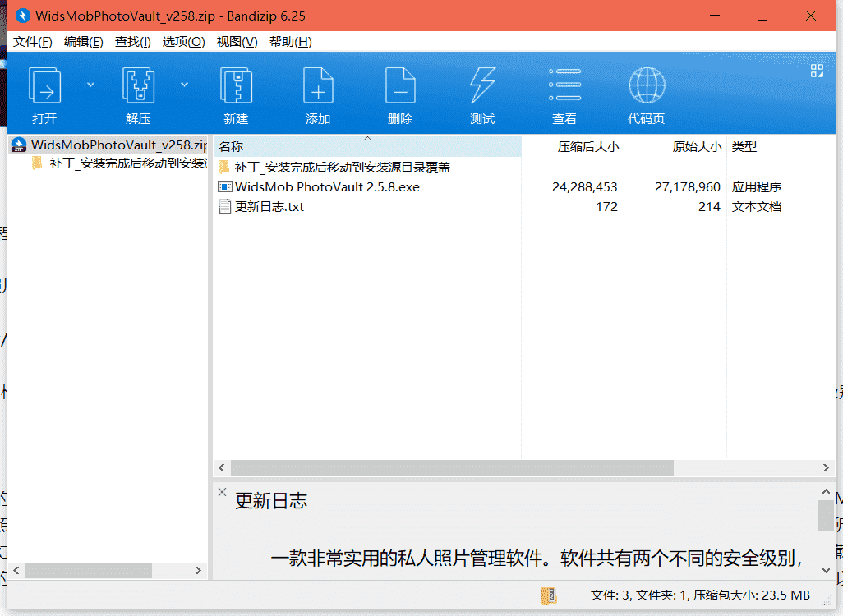
Task: Click tree panel scroll right arrow
Action: pyautogui.click(x=198, y=570)
